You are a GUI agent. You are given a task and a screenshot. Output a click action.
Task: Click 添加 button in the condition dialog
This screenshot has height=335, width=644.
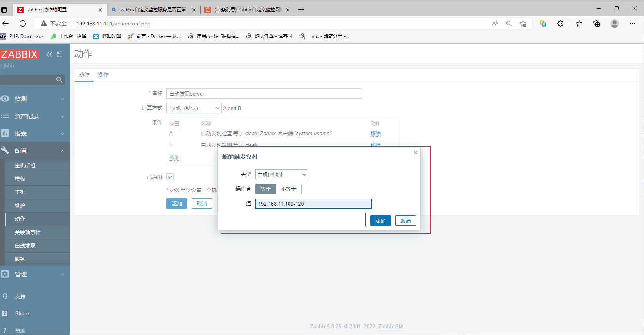point(380,221)
